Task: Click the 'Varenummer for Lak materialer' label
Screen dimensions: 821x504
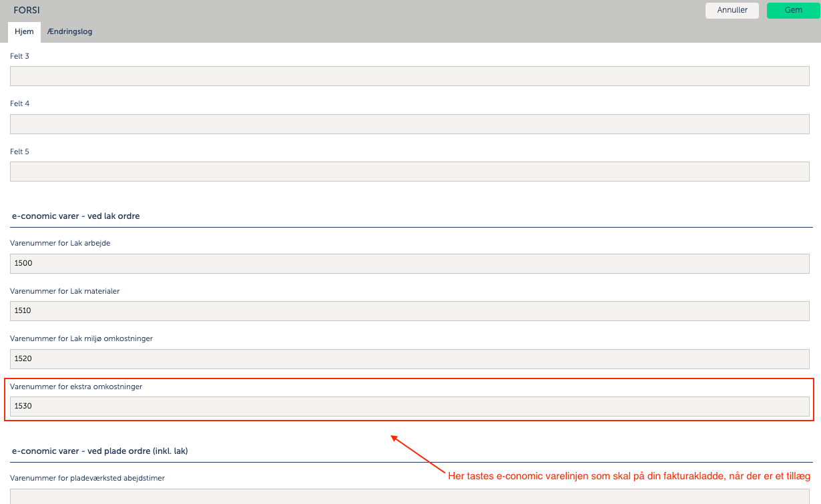Action: tap(65, 291)
